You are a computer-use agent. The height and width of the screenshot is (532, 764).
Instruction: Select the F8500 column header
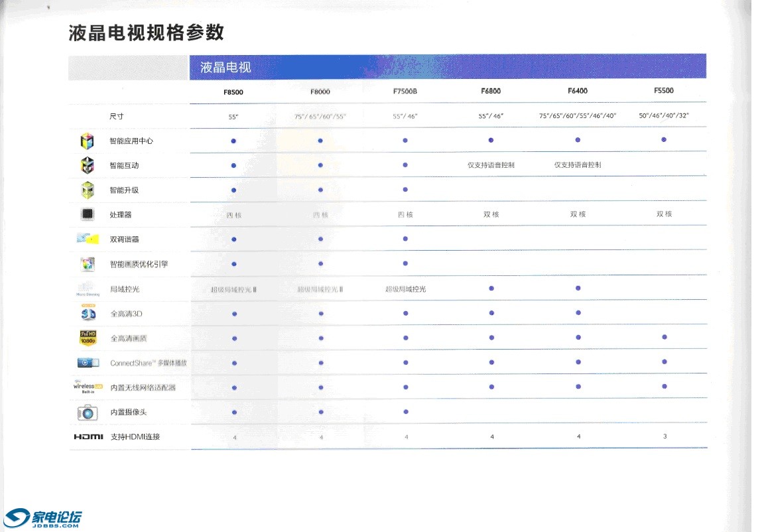tap(233, 92)
